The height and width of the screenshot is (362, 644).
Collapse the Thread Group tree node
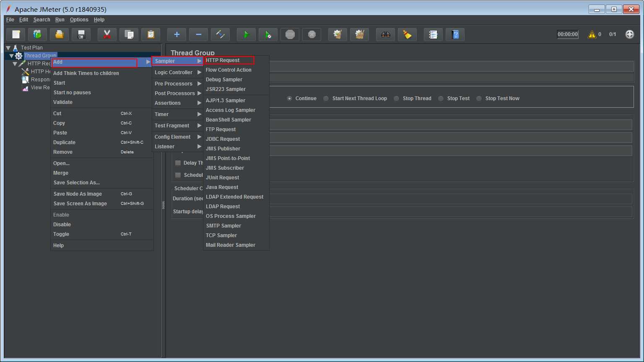pos(11,56)
